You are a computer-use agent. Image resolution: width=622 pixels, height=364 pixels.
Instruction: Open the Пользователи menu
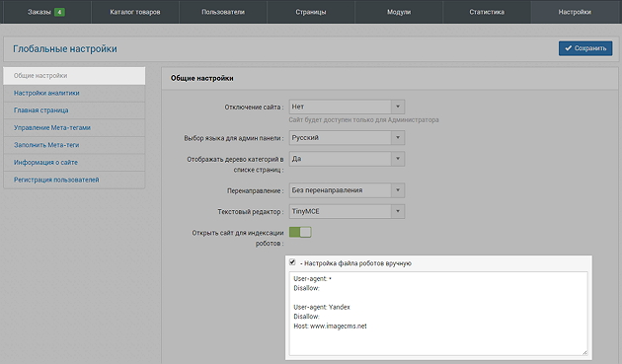pos(223,12)
